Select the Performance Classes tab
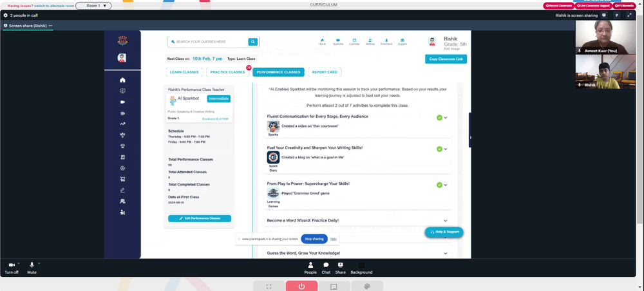Image resolution: width=644 pixels, height=291 pixels. point(278,72)
